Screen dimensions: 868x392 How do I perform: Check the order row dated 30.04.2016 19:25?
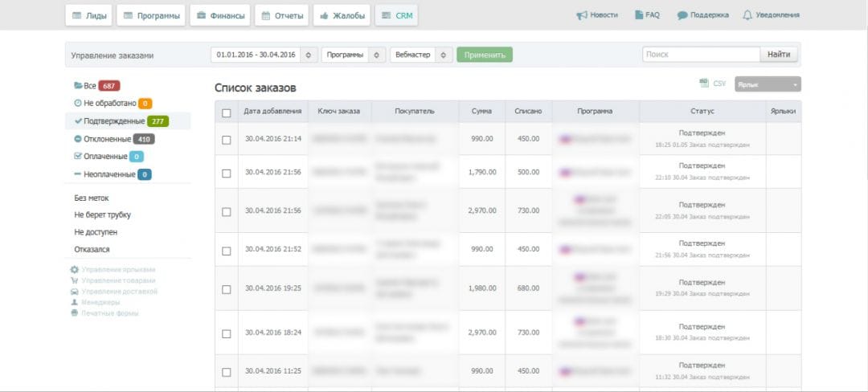click(x=227, y=289)
